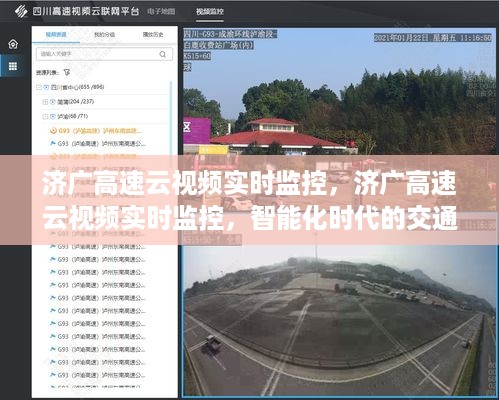Image resolution: width=499 pixels, height=400 pixels.
Task: Toggle the checkbox icon next to 四川省中心
Action: pos(46,87)
